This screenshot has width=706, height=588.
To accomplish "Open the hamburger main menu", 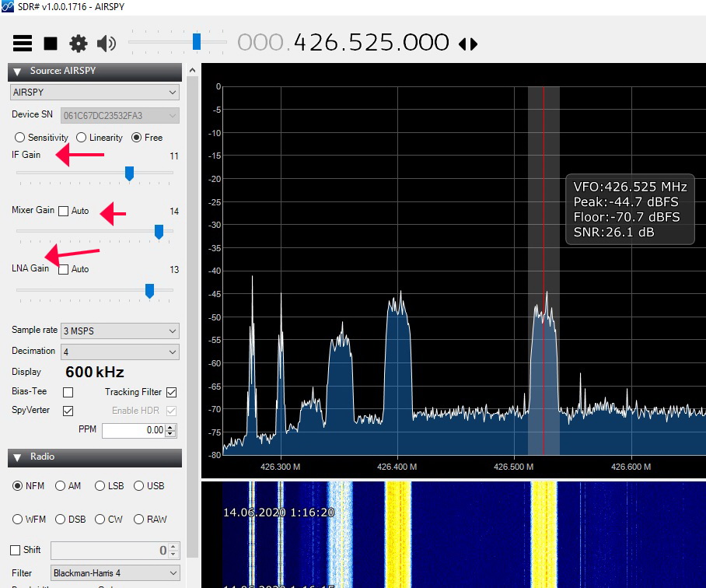I will click(22, 44).
